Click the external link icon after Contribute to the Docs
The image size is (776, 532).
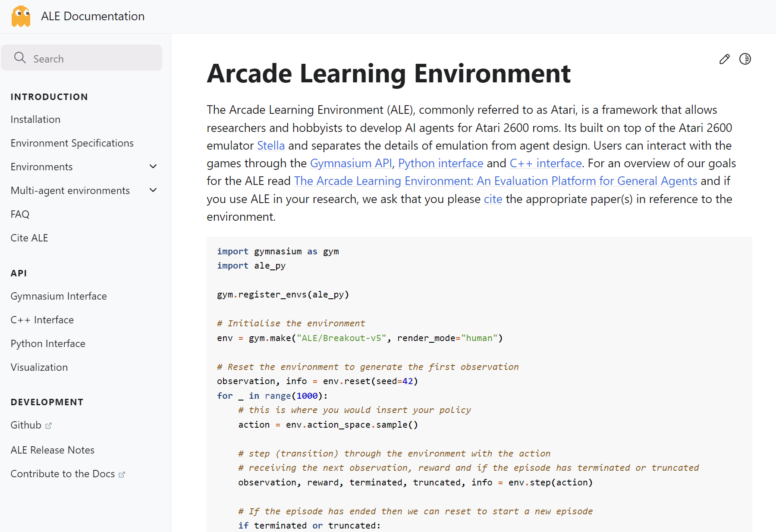pyautogui.click(x=122, y=475)
